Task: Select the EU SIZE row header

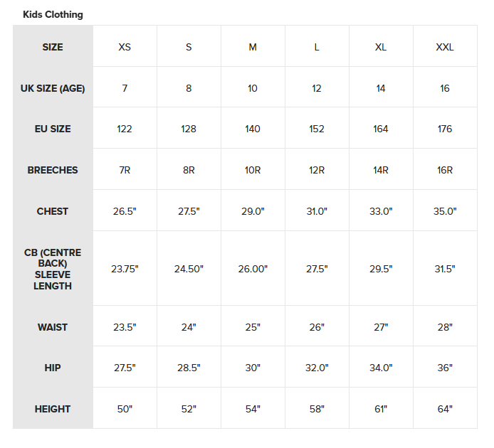Action: [x=53, y=129]
